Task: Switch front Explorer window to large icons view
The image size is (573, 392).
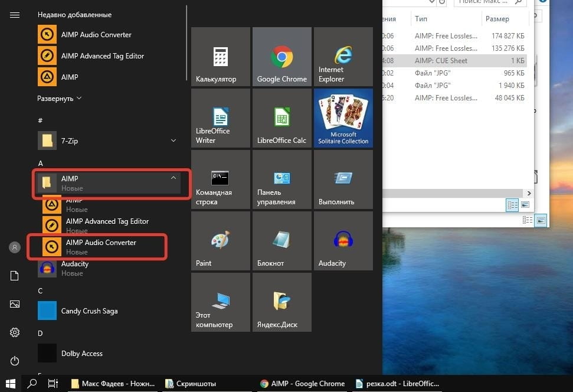Action: pyautogui.click(x=525, y=205)
